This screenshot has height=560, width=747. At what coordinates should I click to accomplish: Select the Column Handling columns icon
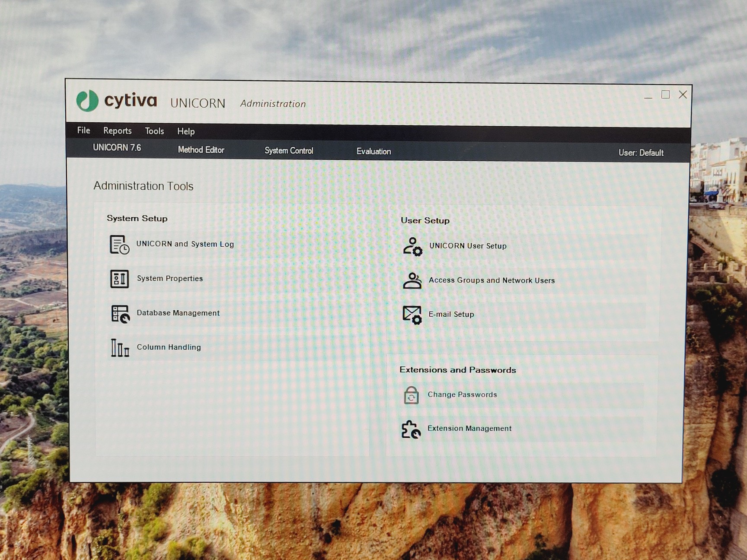tap(120, 348)
